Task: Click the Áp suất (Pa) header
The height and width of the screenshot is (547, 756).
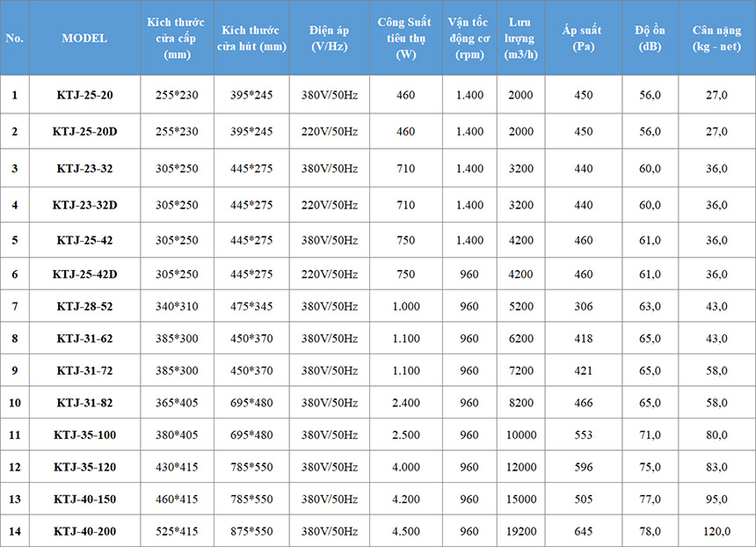Action: click(583, 38)
